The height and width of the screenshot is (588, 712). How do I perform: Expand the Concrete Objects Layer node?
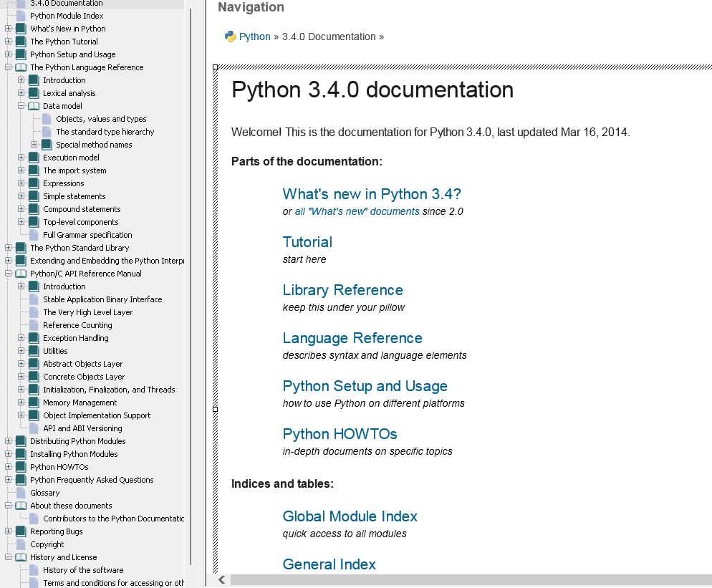click(x=21, y=377)
